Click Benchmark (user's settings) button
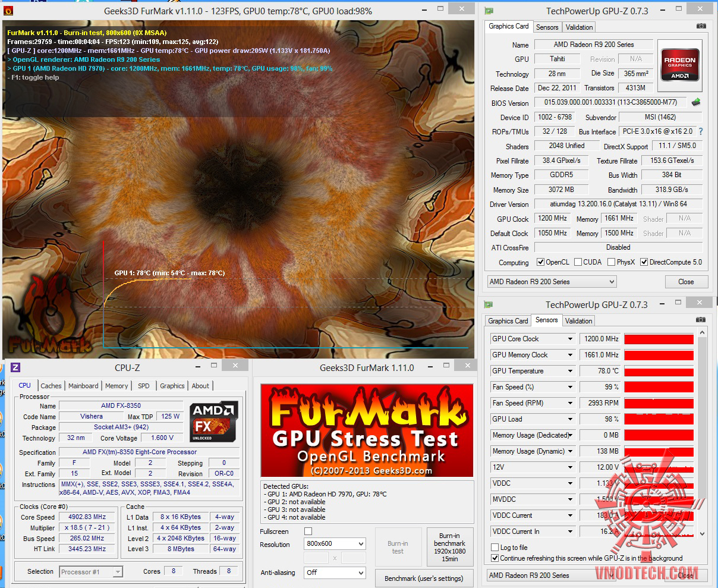 [x=424, y=578]
